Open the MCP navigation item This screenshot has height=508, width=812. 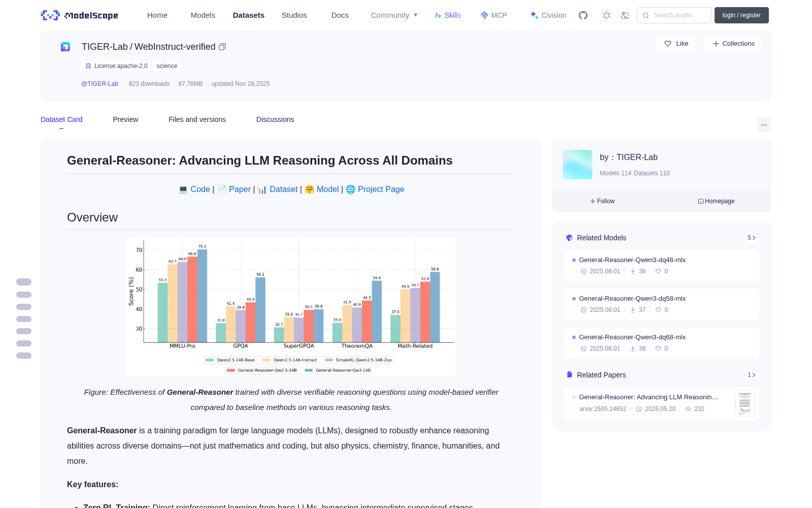[x=493, y=15]
